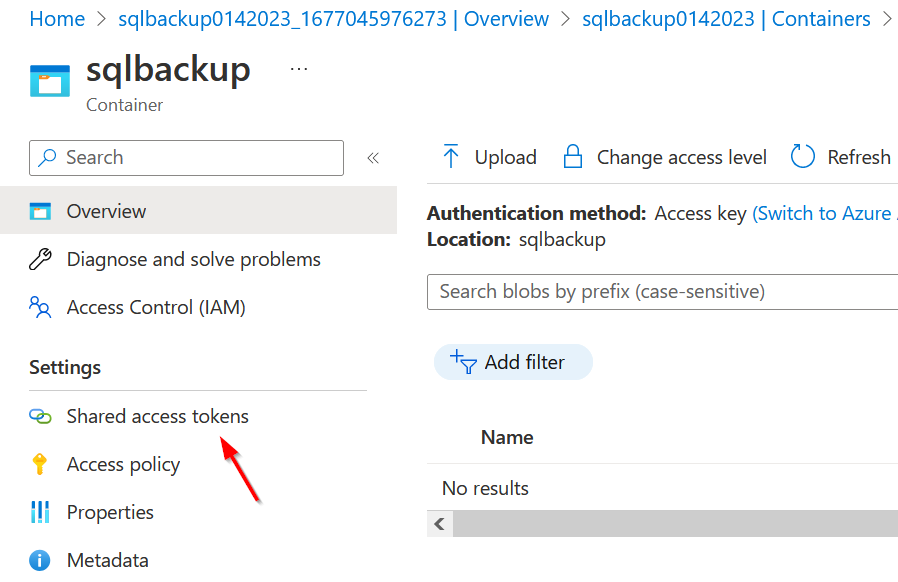Image resolution: width=898 pixels, height=582 pixels.
Task: Select Overview in the sidebar menu
Action: pos(106,211)
